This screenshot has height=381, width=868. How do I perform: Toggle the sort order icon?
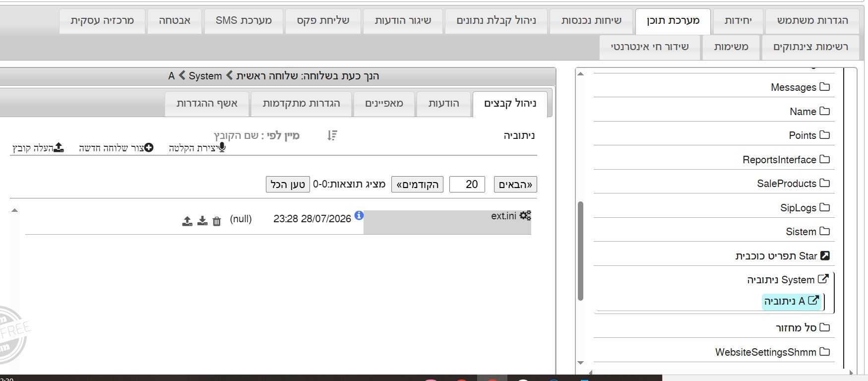[x=332, y=135]
